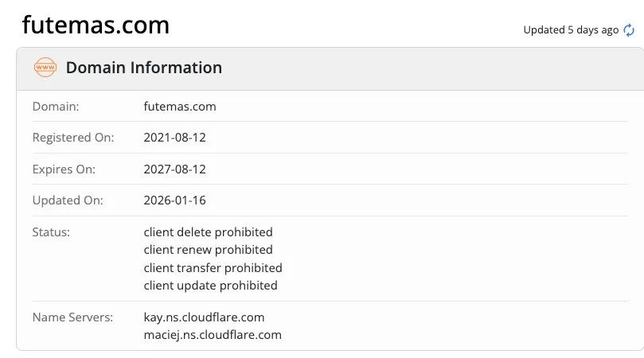Click name server kay.ns.cloudflare.com
Screen dimensions: 644x358
coord(204,317)
